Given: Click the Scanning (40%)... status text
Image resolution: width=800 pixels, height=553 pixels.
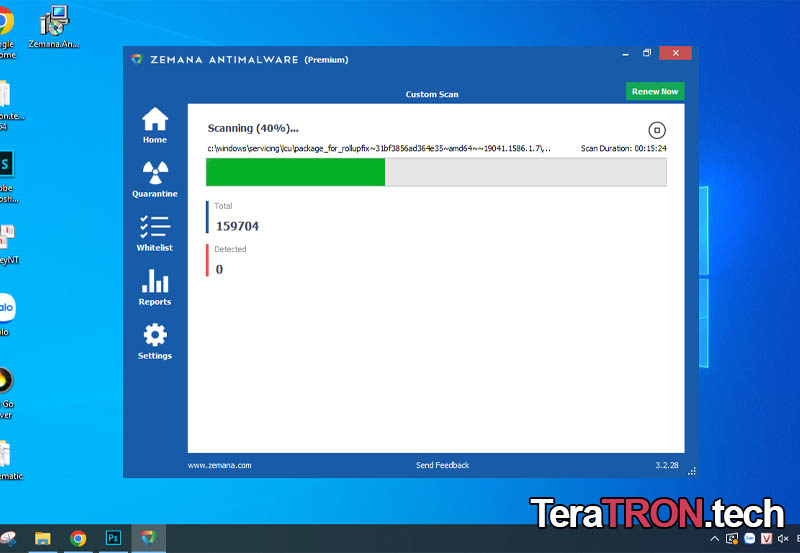Looking at the screenshot, I should tap(253, 129).
